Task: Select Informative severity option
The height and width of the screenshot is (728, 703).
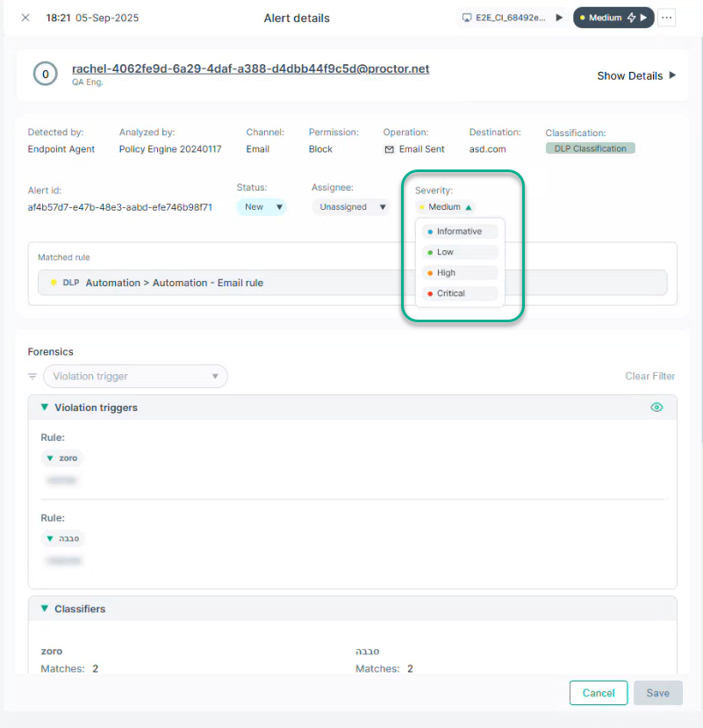Action: pos(459,232)
